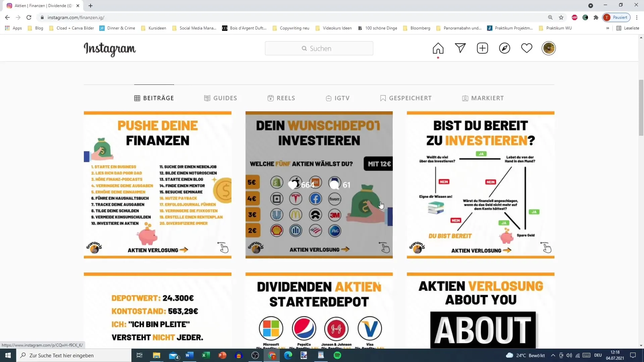Focus the Suchen search field
Viewport: 644px width, 362px height.
click(319, 48)
